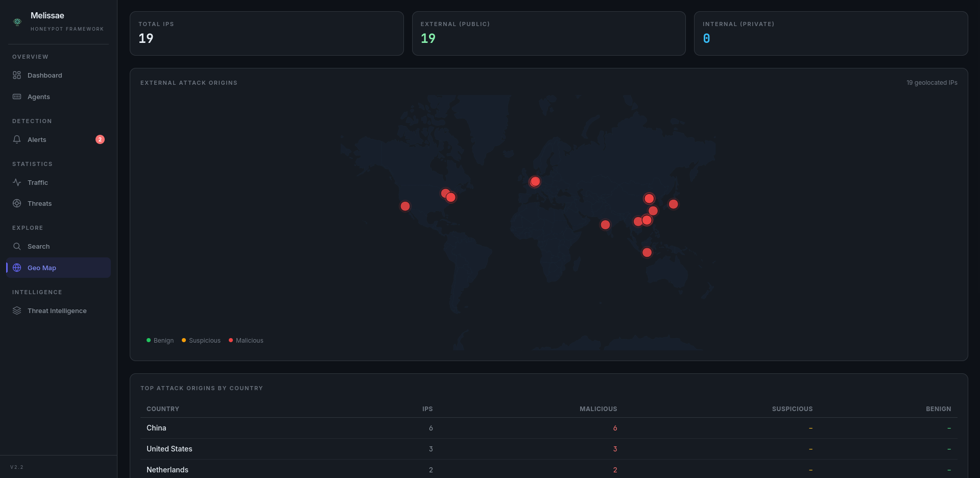Click the Suspicious legend label
980x478 pixels.
(205, 341)
